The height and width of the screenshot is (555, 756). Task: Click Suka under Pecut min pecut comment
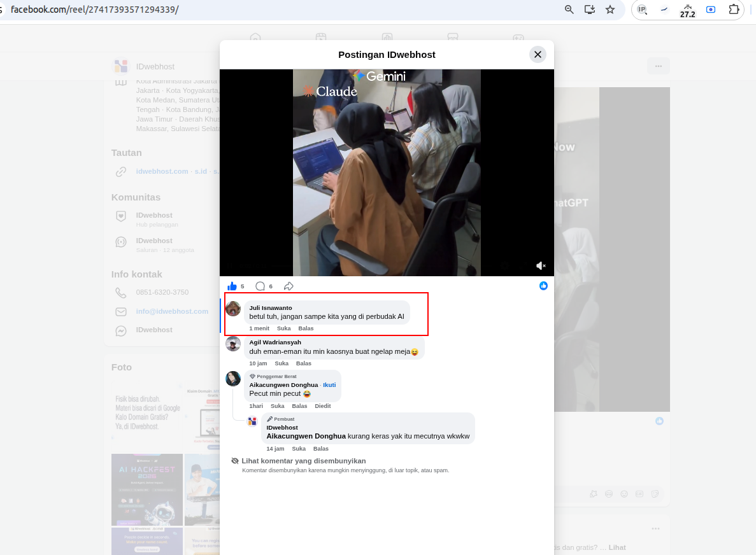[x=277, y=405]
